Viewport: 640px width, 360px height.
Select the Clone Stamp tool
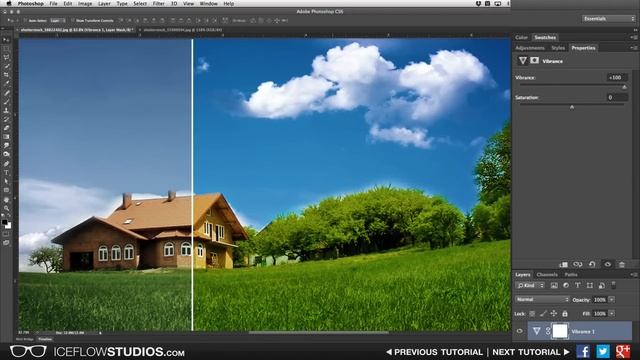click(x=6, y=110)
